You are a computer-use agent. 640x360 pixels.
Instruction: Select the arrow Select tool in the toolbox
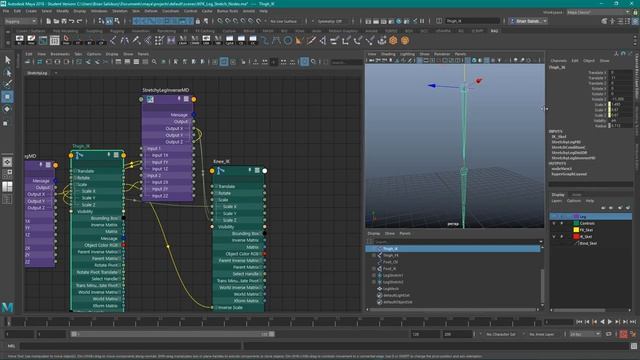click(x=8, y=60)
